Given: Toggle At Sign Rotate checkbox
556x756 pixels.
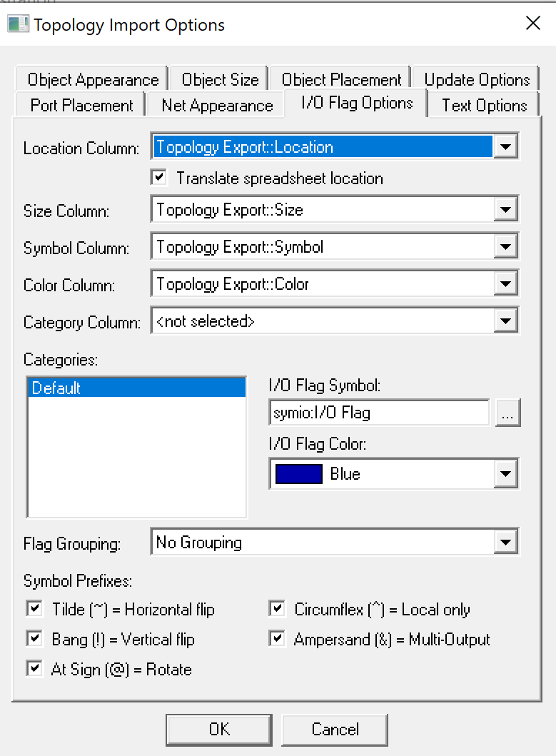Looking at the screenshot, I should click(x=34, y=669).
